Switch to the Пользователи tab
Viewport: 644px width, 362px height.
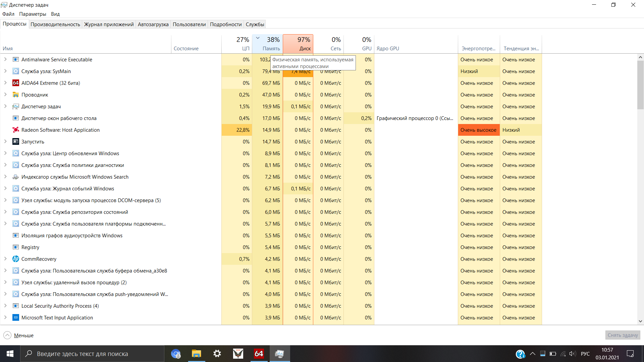[x=189, y=24]
